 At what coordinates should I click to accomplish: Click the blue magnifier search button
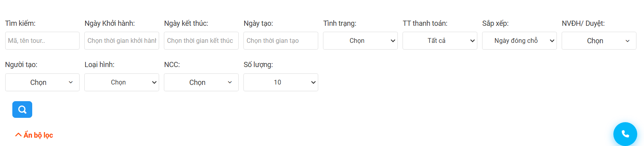(22, 109)
